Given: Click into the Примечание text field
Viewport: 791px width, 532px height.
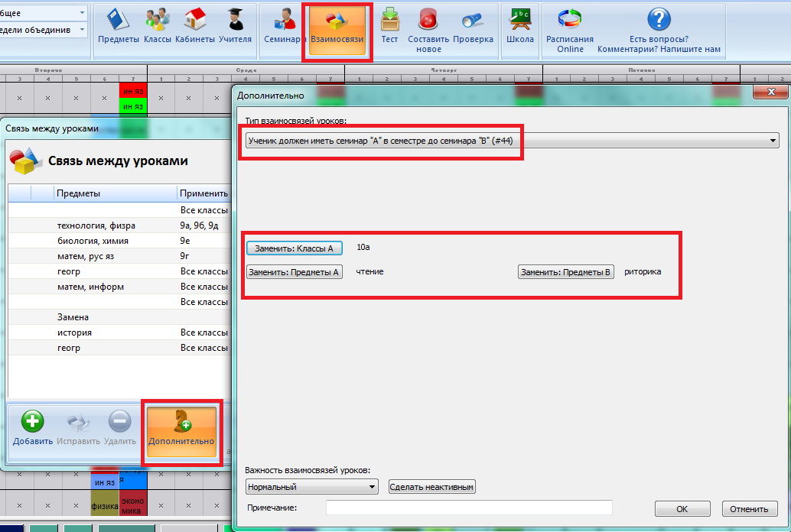Looking at the screenshot, I should coord(469,508).
